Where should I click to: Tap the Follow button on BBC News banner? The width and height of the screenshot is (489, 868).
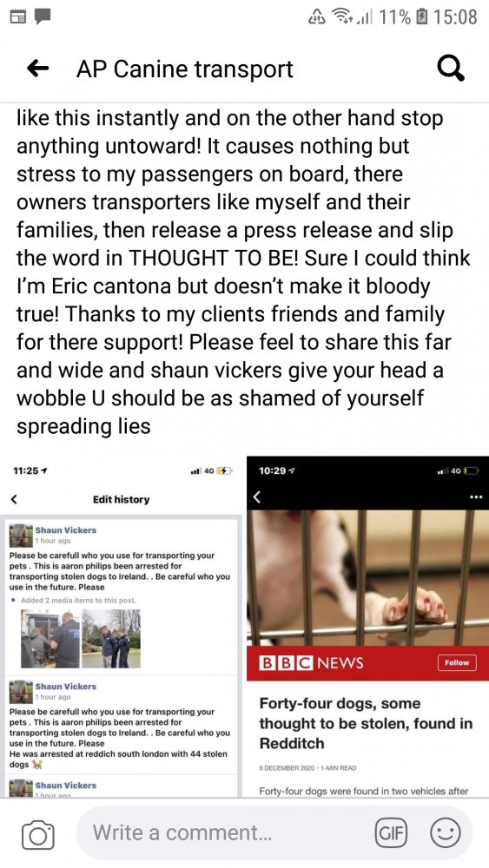(457, 662)
